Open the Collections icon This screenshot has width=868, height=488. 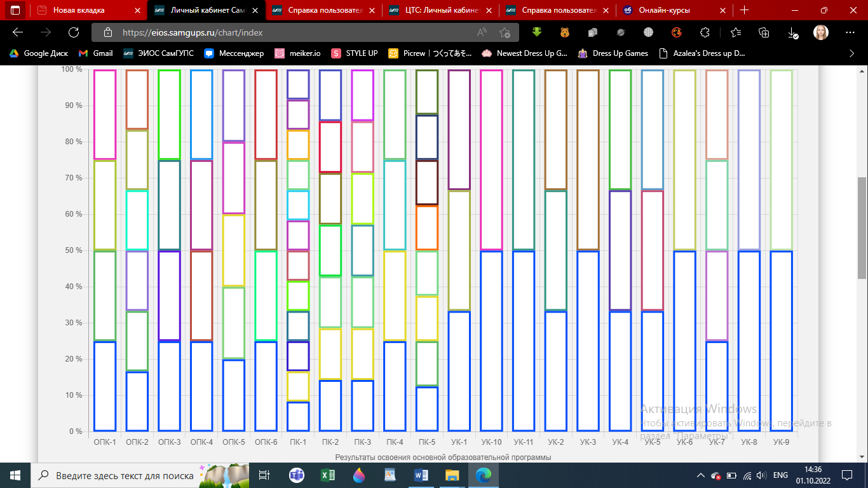[764, 32]
